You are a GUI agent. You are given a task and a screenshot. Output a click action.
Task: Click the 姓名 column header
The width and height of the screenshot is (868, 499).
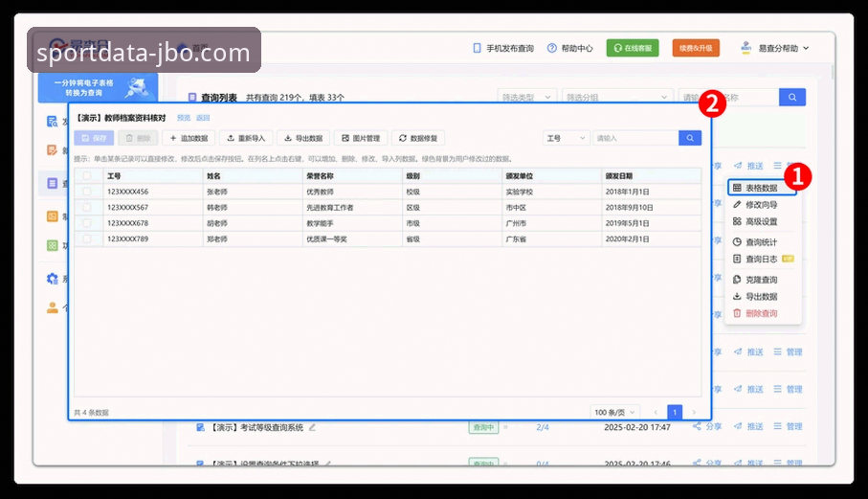click(x=253, y=176)
